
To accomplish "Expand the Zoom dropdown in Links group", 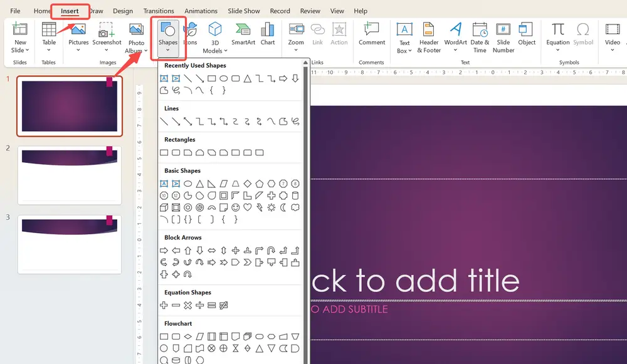I will (296, 50).
